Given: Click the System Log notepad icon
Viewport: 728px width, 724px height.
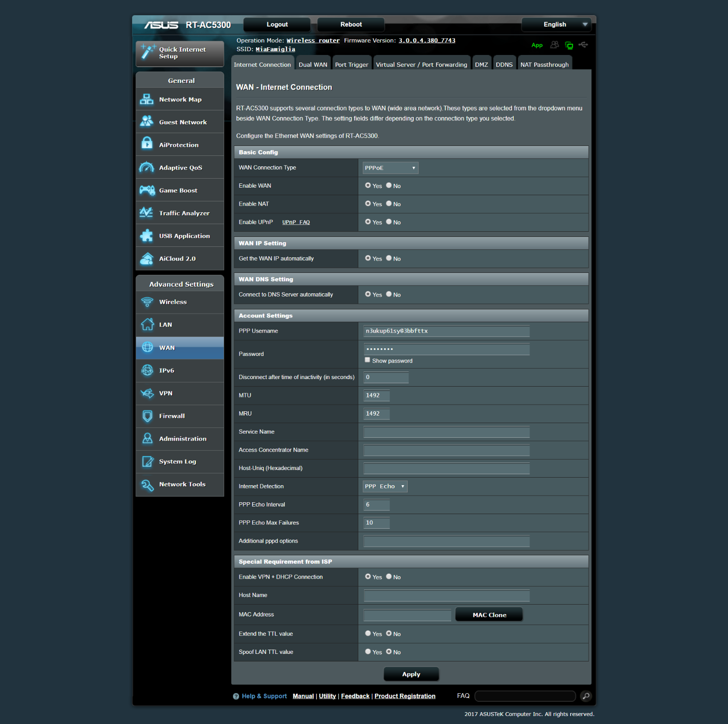Looking at the screenshot, I should tap(147, 461).
